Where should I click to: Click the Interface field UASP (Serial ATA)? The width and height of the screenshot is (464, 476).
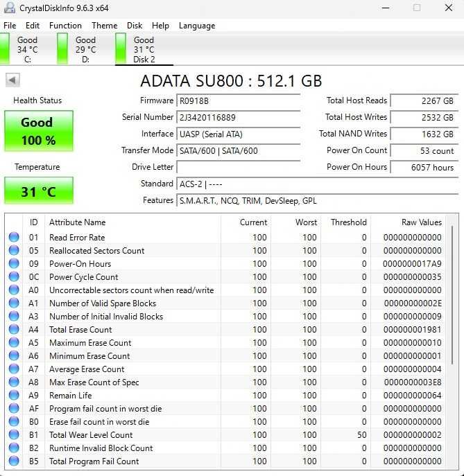click(238, 134)
